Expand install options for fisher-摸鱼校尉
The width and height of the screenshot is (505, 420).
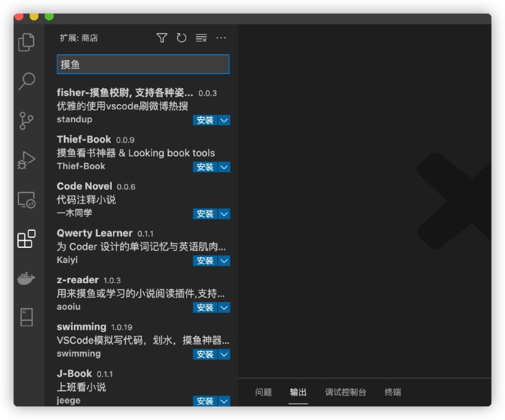click(224, 120)
